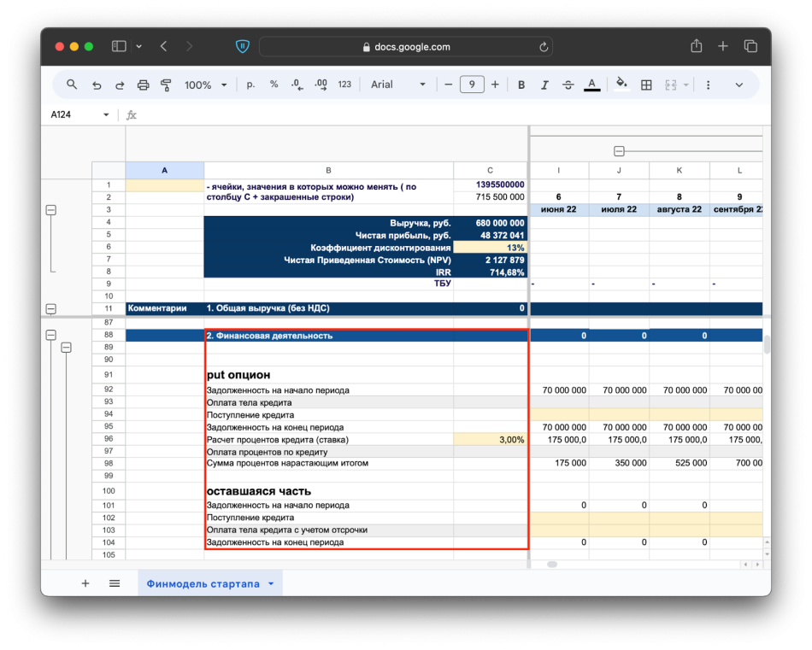
Task: Activate the paint format tool
Action: (166, 85)
